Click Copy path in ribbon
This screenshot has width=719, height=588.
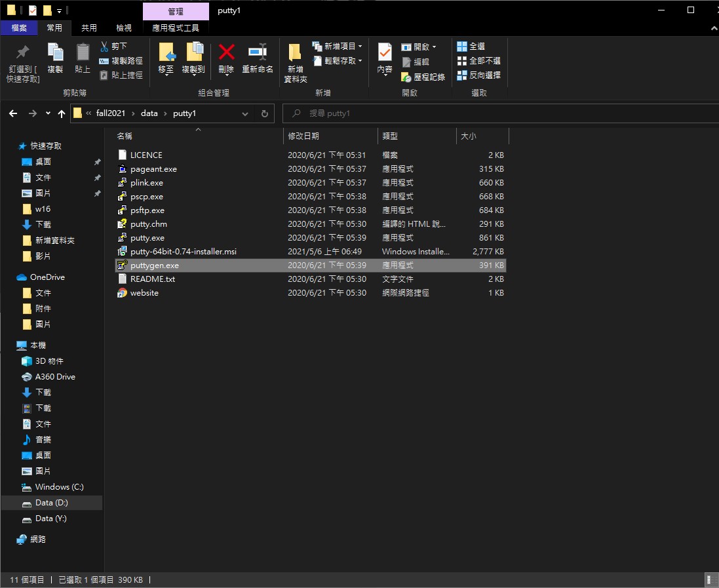[121, 60]
